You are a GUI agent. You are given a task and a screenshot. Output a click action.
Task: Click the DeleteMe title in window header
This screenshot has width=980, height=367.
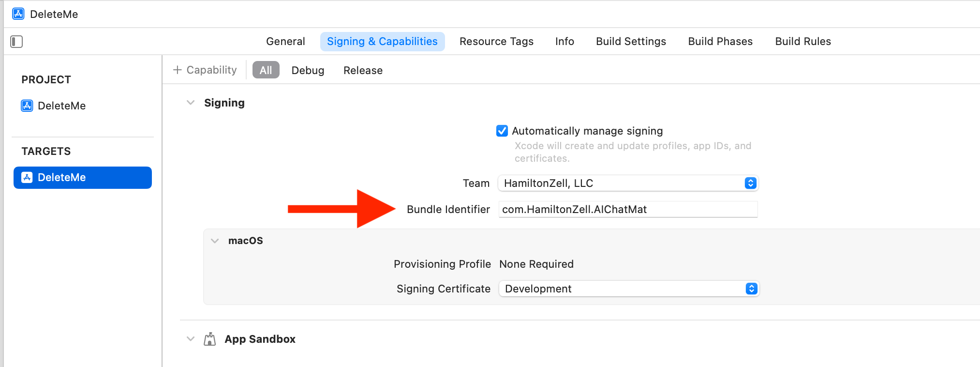point(54,14)
